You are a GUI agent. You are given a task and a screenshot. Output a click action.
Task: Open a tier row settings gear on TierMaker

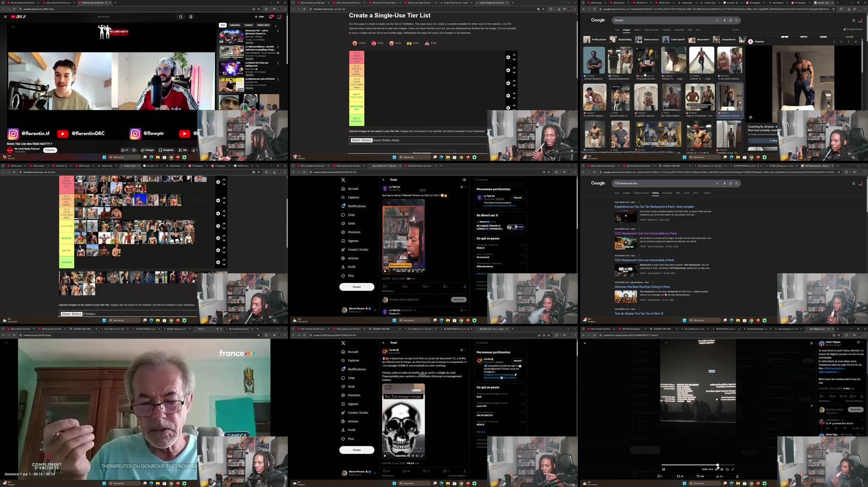[x=508, y=57]
